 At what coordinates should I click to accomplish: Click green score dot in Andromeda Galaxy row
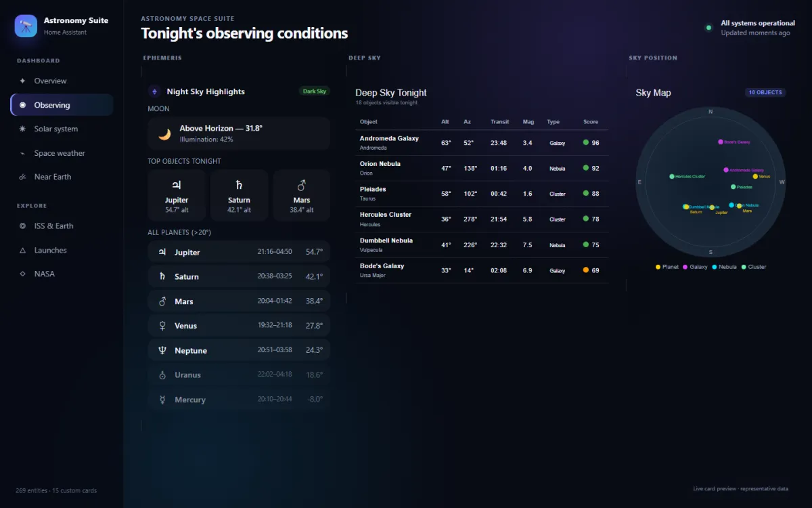[586, 142]
